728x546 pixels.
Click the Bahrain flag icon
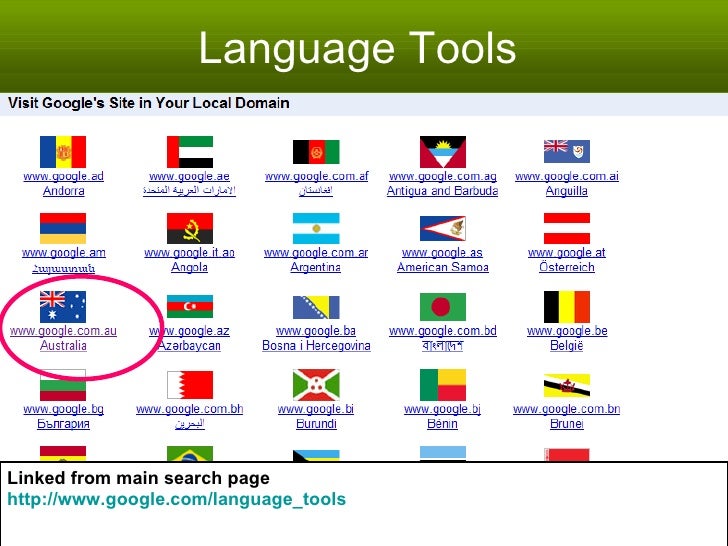pos(190,385)
